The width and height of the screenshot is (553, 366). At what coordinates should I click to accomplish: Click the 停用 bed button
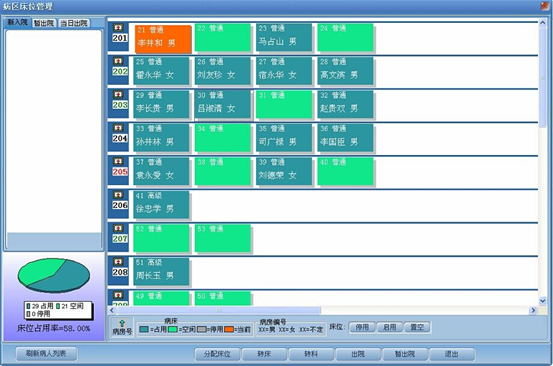coord(362,327)
